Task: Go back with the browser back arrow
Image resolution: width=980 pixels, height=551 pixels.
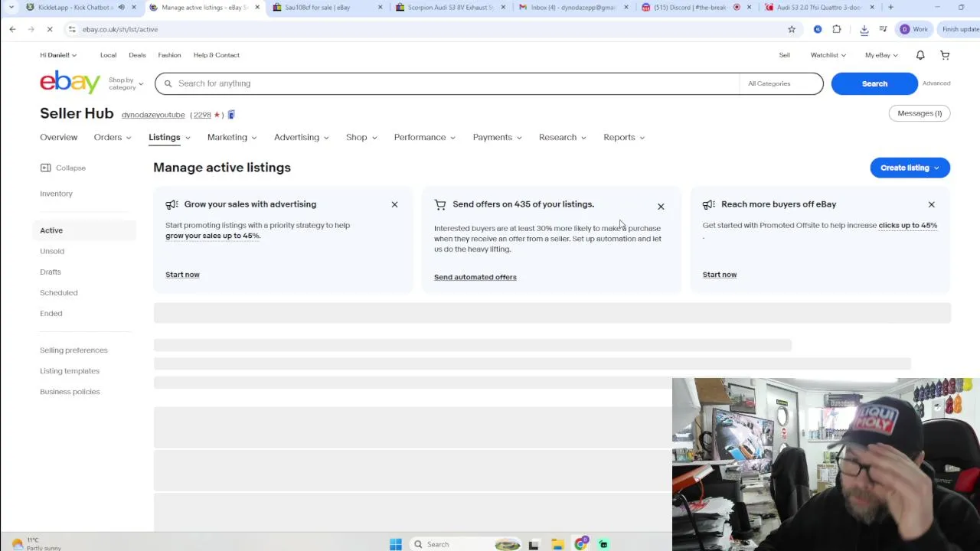Action: pyautogui.click(x=12, y=29)
